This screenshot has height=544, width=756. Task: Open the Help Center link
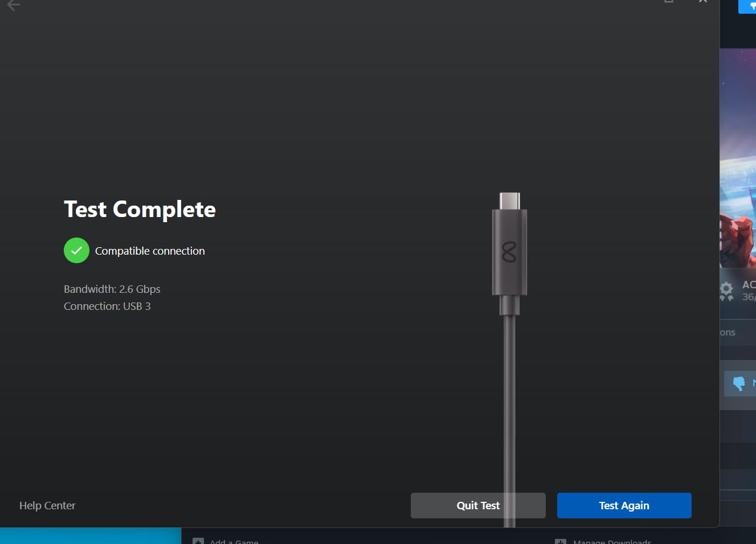pyautogui.click(x=47, y=505)
